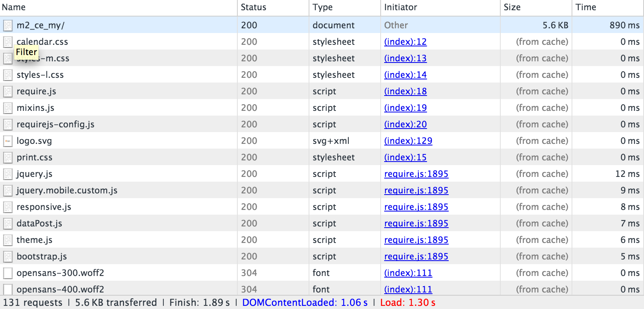Select the opensans-400.woff2 request name

[x=60, y=289]
